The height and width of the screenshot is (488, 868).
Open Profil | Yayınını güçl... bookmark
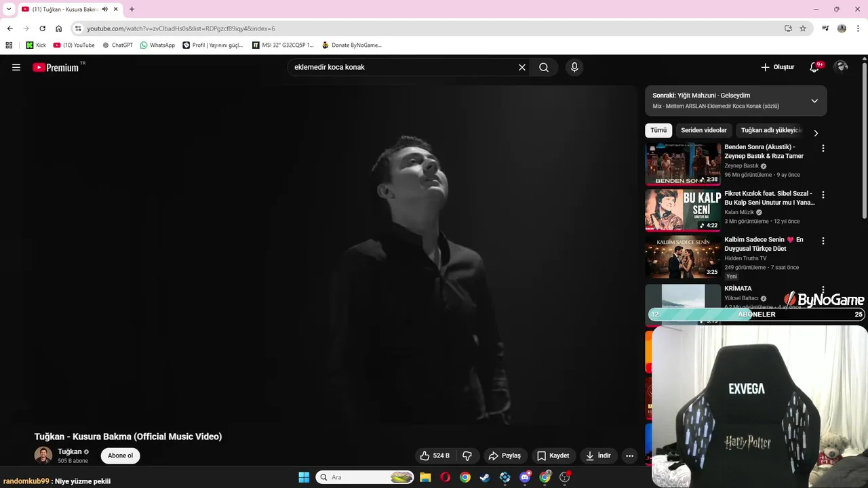(x=212, y=45)
